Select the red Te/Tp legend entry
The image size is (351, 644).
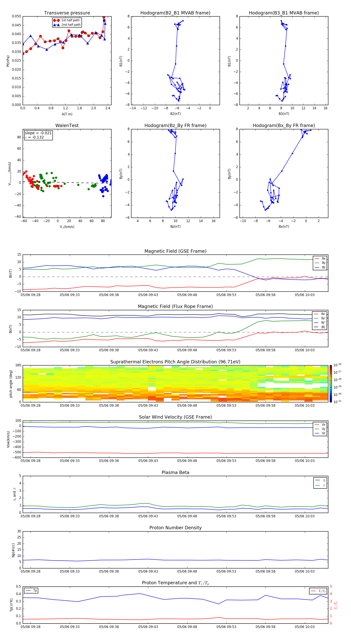318,591
